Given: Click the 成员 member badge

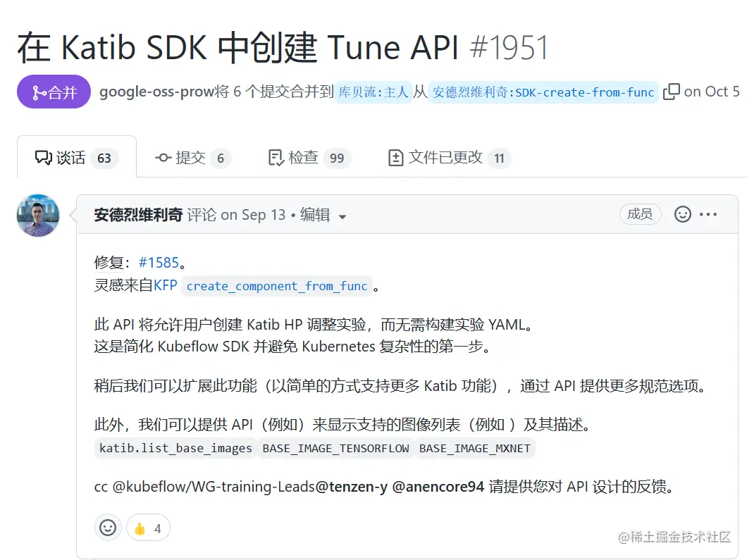Looking at the screenshot, I should coord(641,214).
